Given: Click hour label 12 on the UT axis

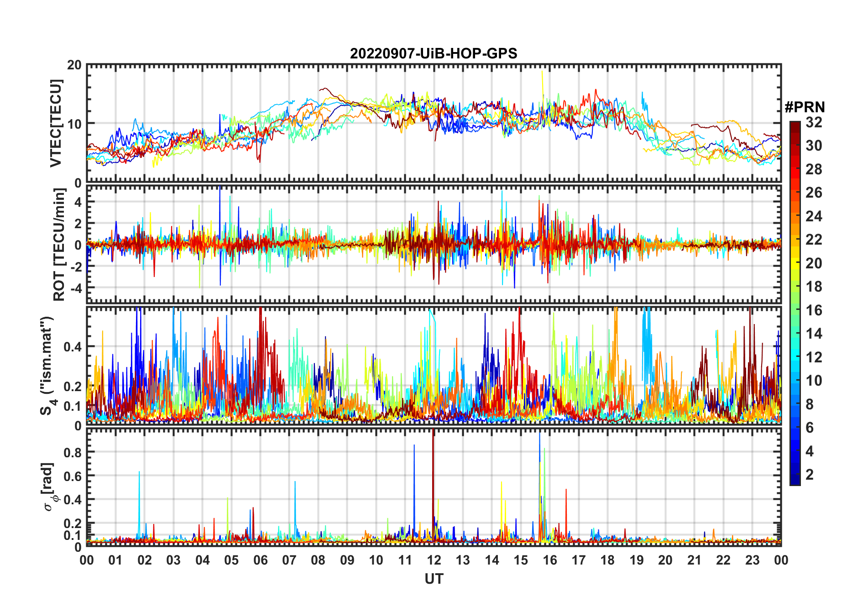Looking at the screenshot, I should tap(434, 560).
